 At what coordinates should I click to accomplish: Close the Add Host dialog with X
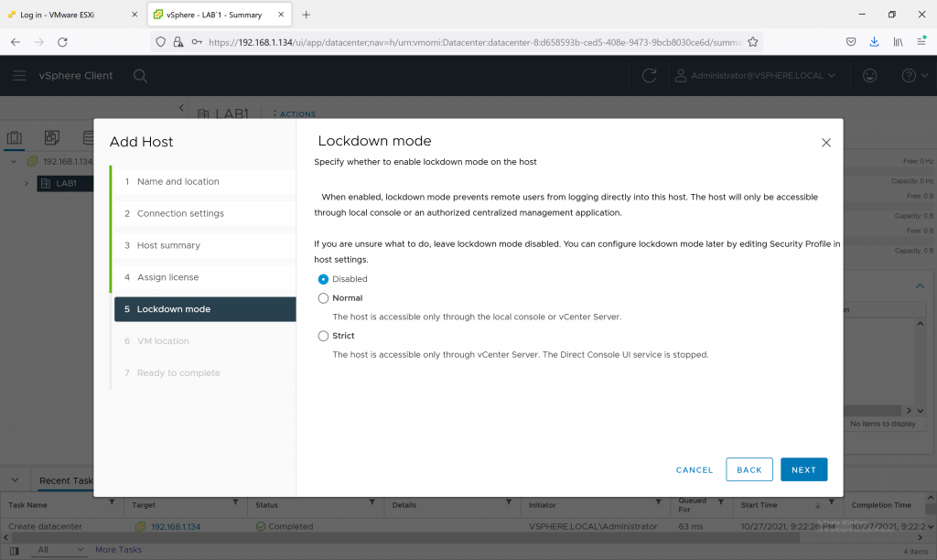pos(826,143)
